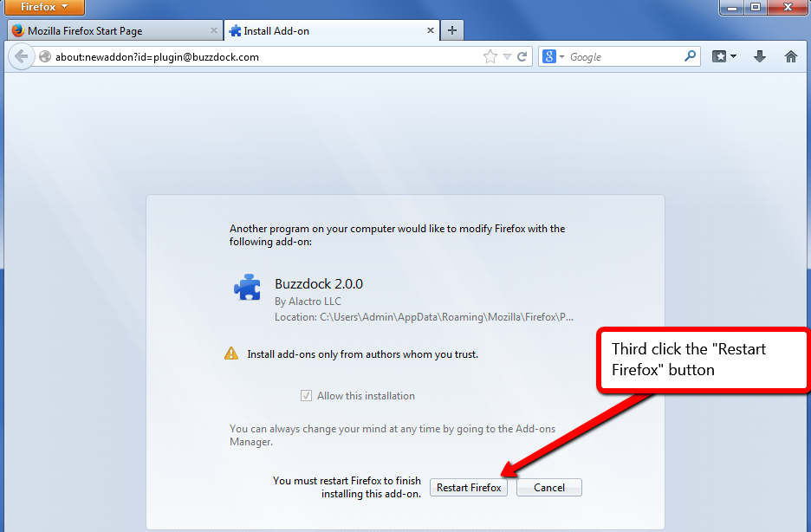This screenshot has width=811, height=532.
Task: Minimize the Firefox window
Action: pyautogui.click(x=732, y=7)
